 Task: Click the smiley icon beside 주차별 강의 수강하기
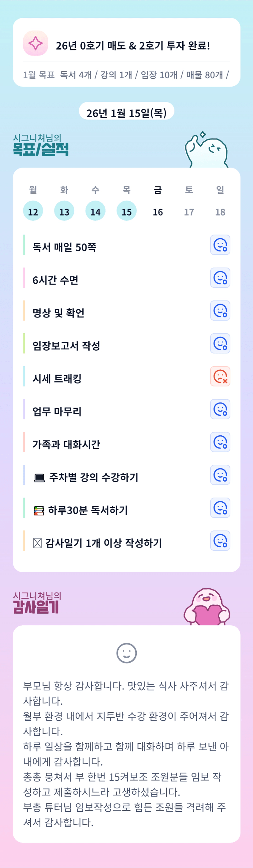[220, 475]
